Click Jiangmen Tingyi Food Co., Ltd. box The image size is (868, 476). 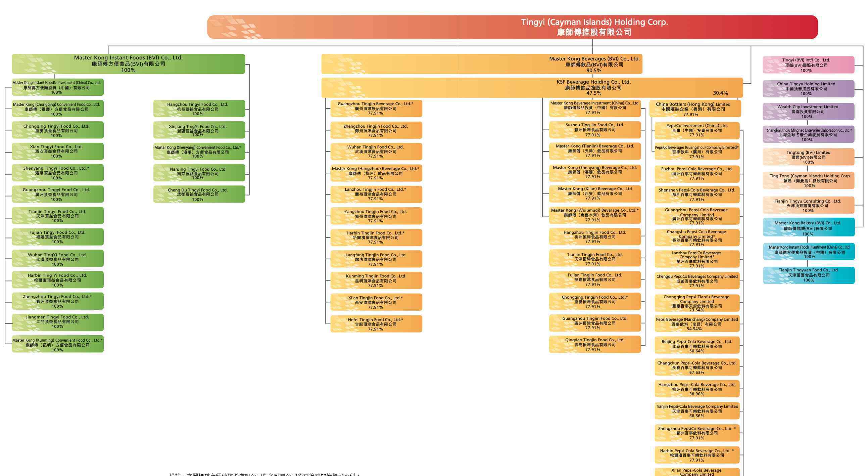click(58, 322)
